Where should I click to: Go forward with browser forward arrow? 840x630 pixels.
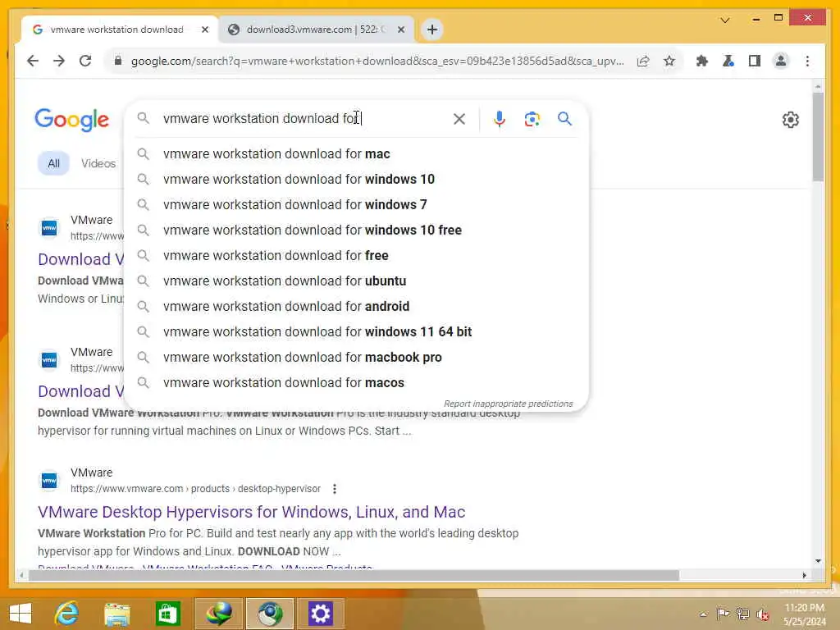point(59,61)
